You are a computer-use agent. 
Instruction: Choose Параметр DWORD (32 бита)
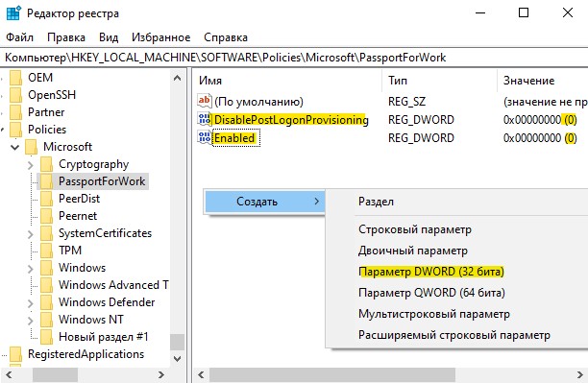[431, 272]
